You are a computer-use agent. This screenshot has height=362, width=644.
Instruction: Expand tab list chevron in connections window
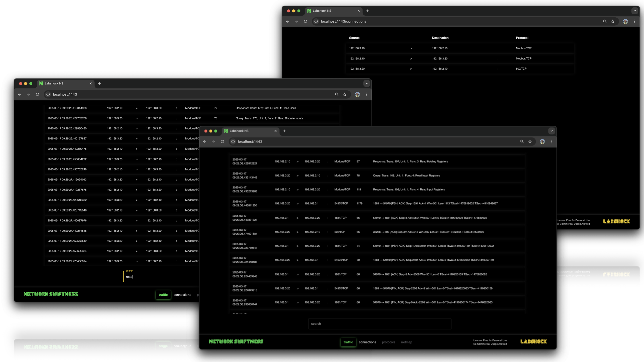(x=634, y=11)
